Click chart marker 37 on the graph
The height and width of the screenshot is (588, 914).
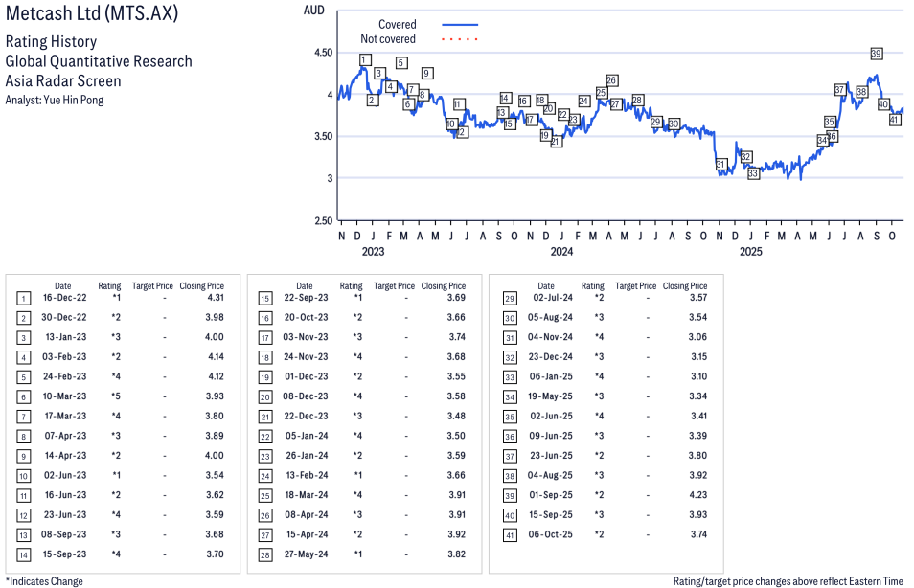839,90
